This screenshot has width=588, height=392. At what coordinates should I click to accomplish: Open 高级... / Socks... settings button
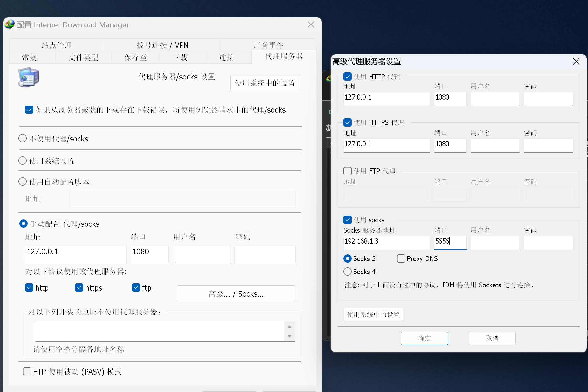click(236, 294)
